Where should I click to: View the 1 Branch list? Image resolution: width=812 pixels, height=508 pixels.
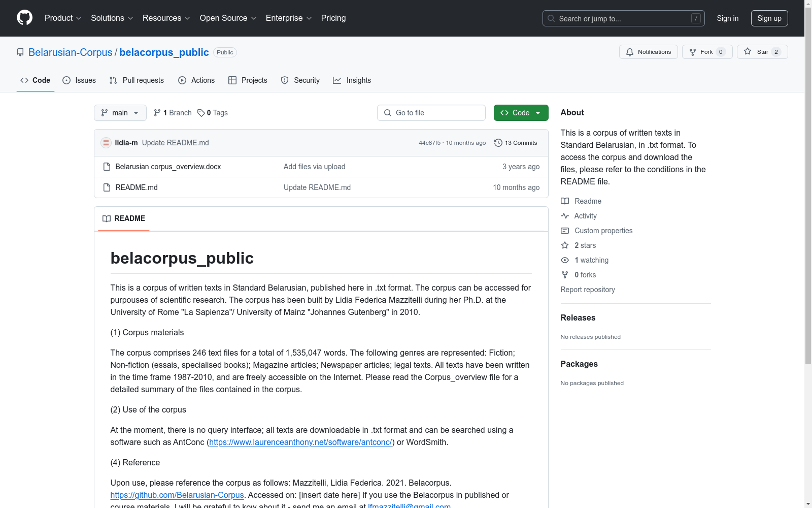(173, 113)
